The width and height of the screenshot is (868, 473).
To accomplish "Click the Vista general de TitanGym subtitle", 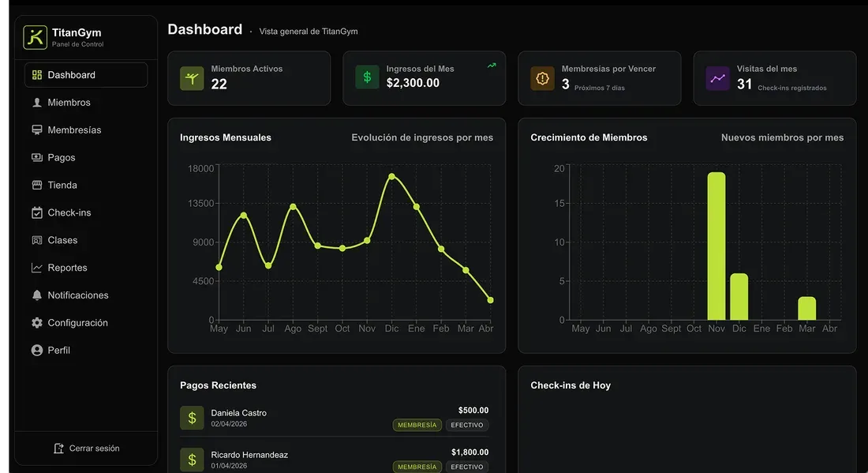I will pos(309,32).
